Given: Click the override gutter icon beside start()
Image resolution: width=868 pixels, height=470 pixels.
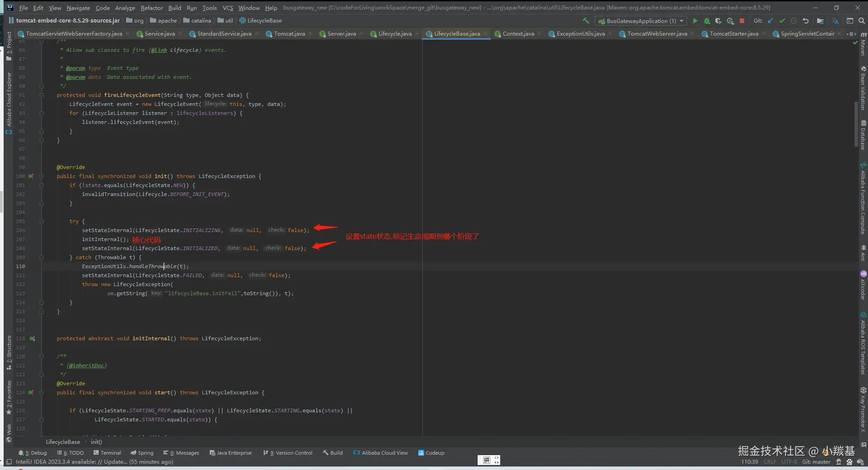Looking at the screenshot, I should click(31, 392).
